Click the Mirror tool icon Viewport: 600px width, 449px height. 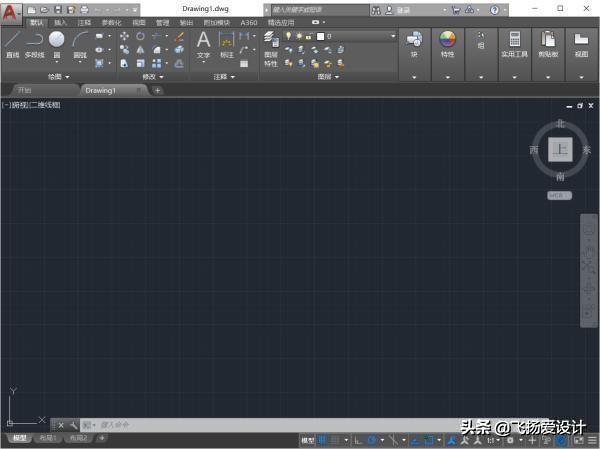tap(140, 50)
